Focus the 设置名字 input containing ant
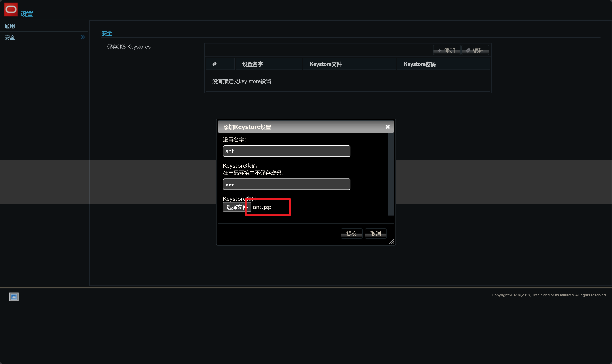 286,151
